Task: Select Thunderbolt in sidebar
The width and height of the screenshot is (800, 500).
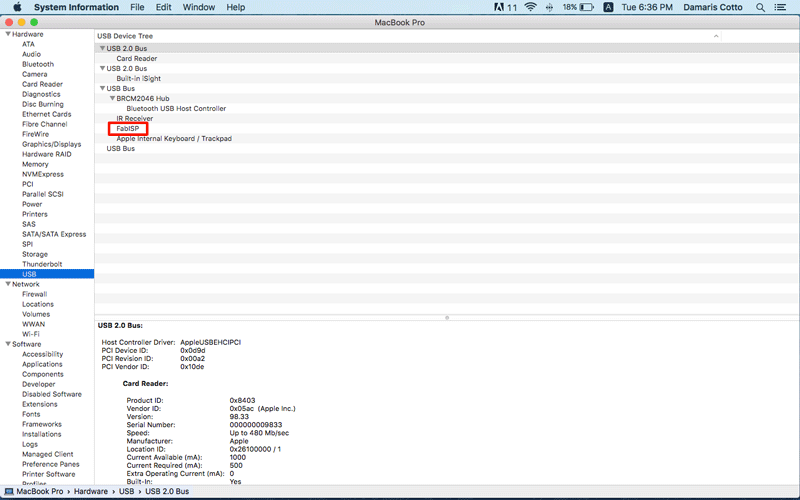Action: [42, 264]
